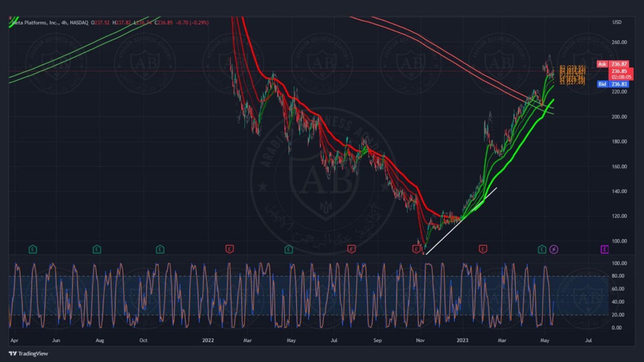This screenshot has width=644, height=362.
Task: Click the 120.00 price axis label
Action: [x=619, y=216]
